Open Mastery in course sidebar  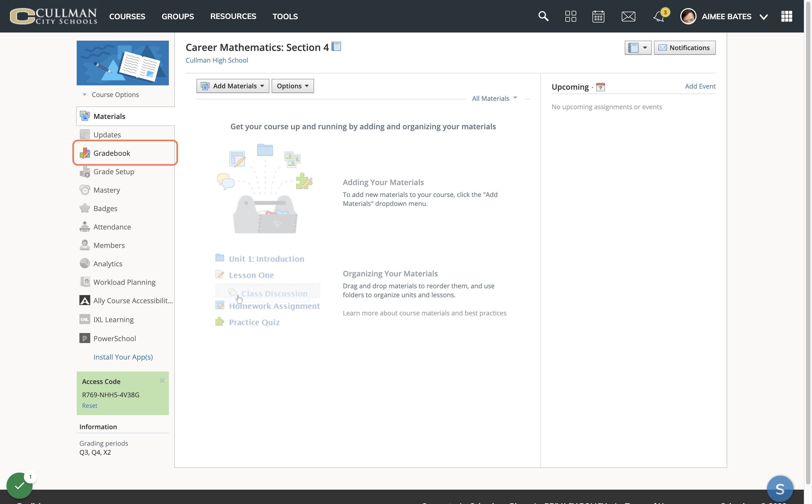point(106,190)
